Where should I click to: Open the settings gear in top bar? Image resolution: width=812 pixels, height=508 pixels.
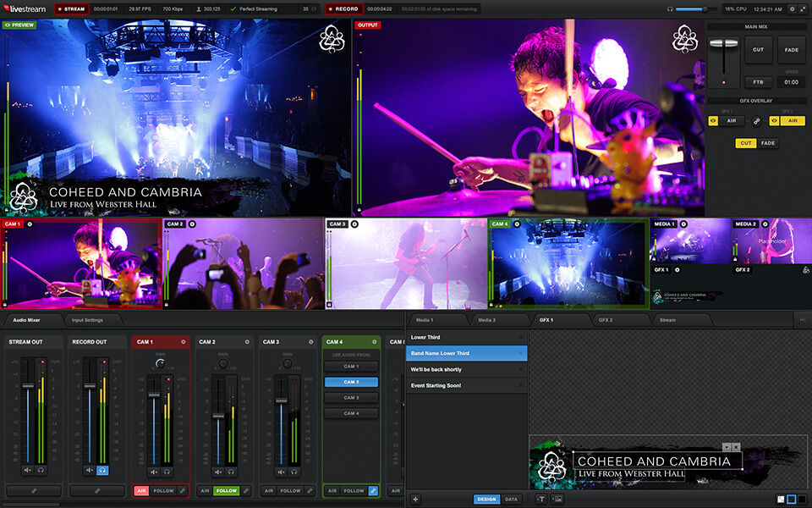(792, 8)
